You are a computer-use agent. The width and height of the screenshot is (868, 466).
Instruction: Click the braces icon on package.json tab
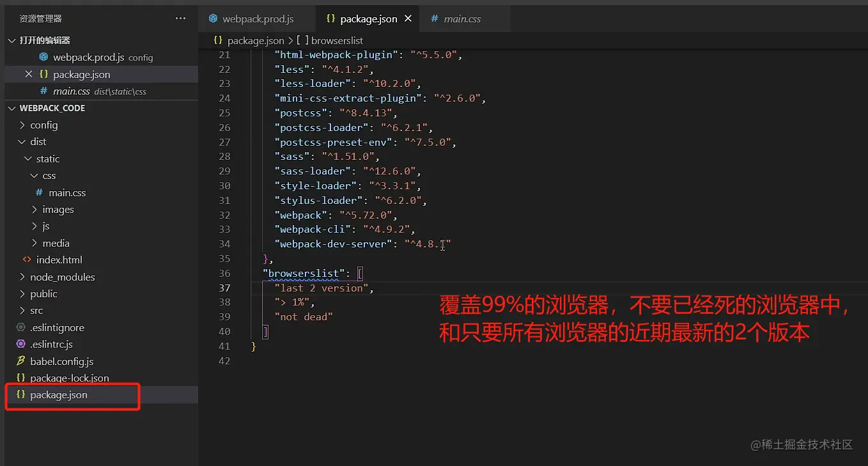pos(330,19)
